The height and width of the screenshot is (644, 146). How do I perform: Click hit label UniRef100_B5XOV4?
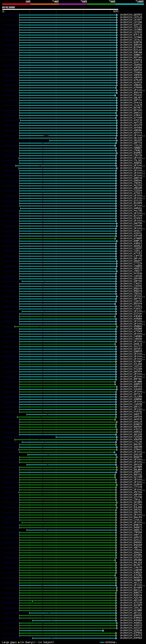[x=131, y=304]
